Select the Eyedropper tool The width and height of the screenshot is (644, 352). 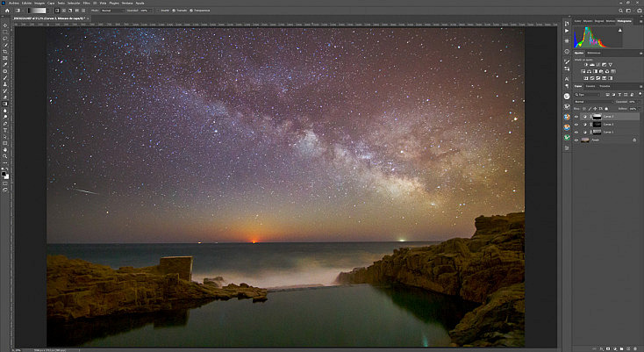click(x=4, y=65)
